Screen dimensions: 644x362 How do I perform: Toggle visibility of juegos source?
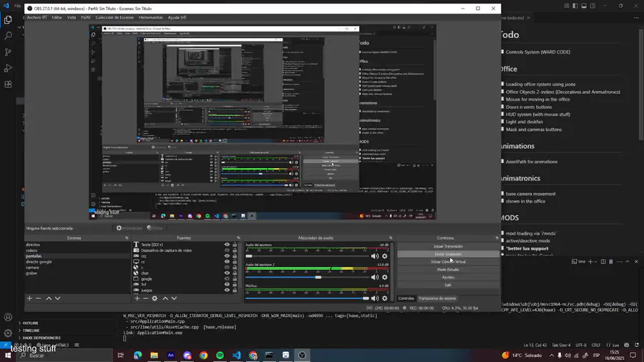[x=227, y=290]
